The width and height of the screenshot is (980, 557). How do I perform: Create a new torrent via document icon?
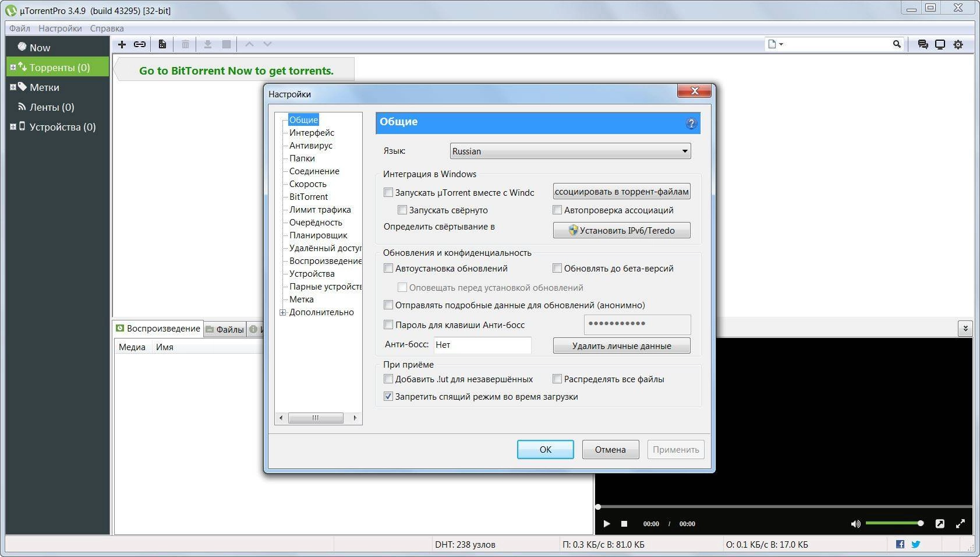click(162, 44)
